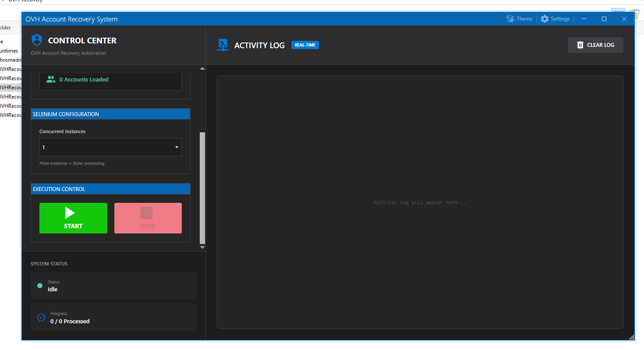Viewport: 644px width, 350px height.
Task: Click the Theme wand icon in title bar
Action: click(x=510, y=19)
